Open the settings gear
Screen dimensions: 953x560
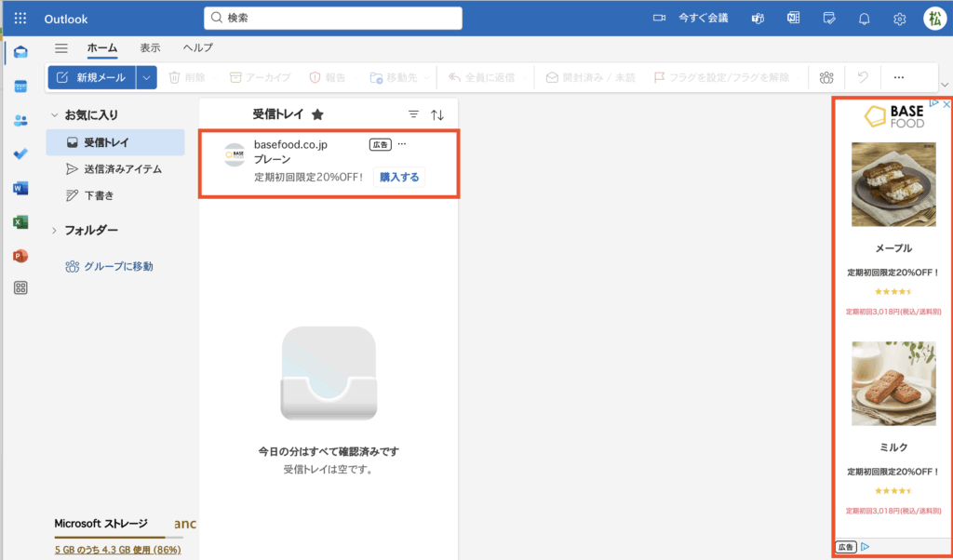(900, 19)
